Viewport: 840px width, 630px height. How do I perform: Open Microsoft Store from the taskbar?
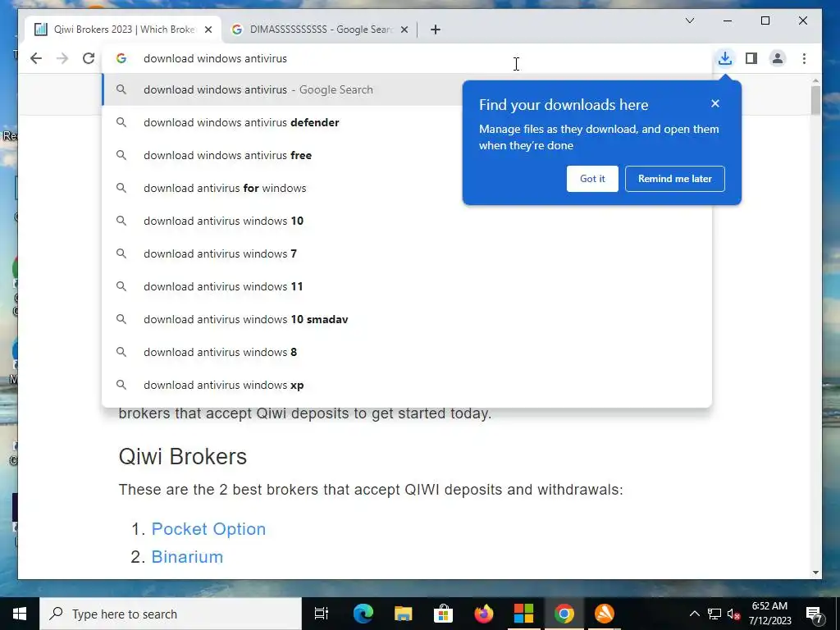click(443, 614)
